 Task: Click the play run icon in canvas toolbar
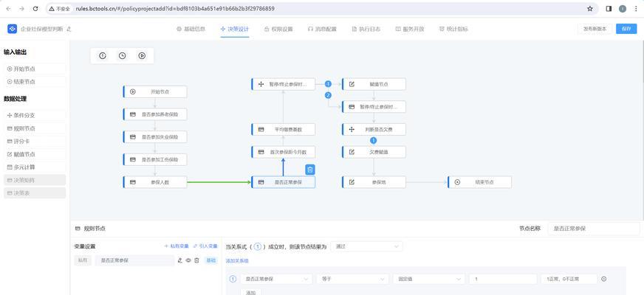[x=142, y=56]
